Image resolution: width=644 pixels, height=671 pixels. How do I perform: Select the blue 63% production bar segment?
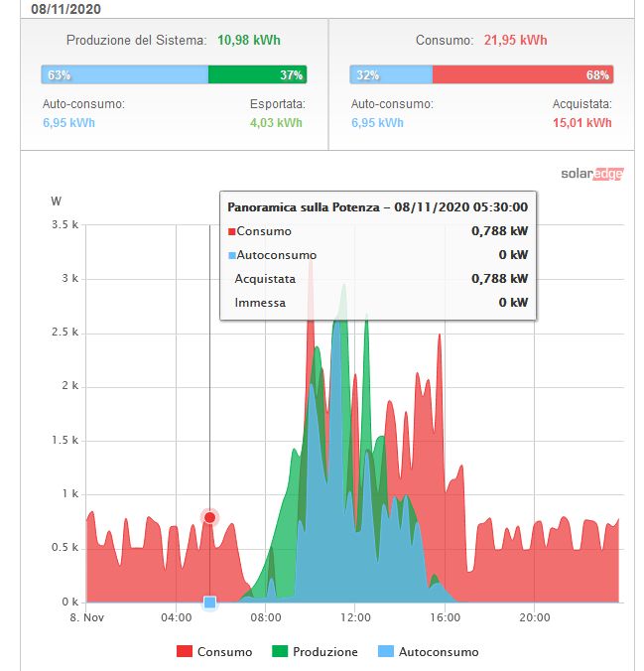tap(125, 74)
